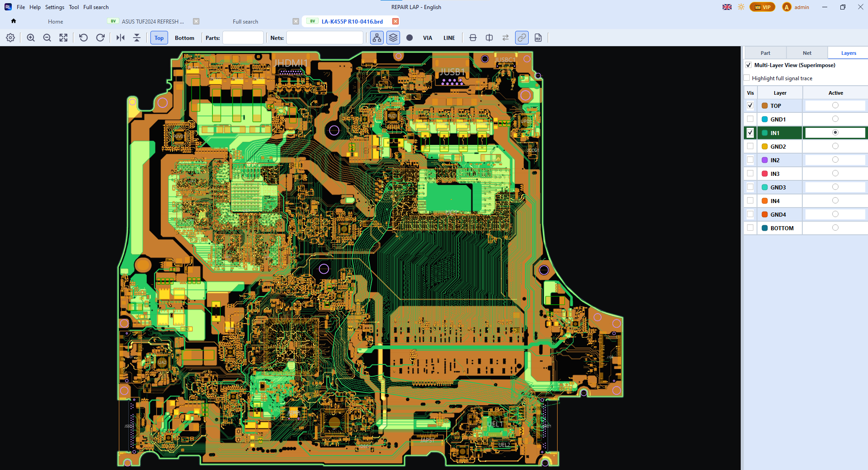The width and height of the screenshot is (868, 470).
Task: Open the Settings menu
Action: click(55, 7)
